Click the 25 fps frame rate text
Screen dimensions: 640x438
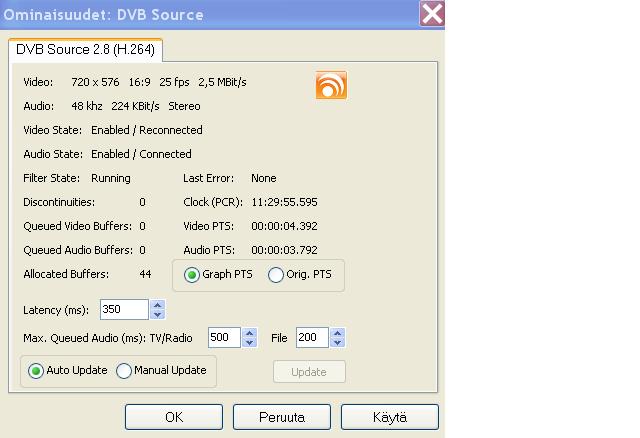pos(174,82)
